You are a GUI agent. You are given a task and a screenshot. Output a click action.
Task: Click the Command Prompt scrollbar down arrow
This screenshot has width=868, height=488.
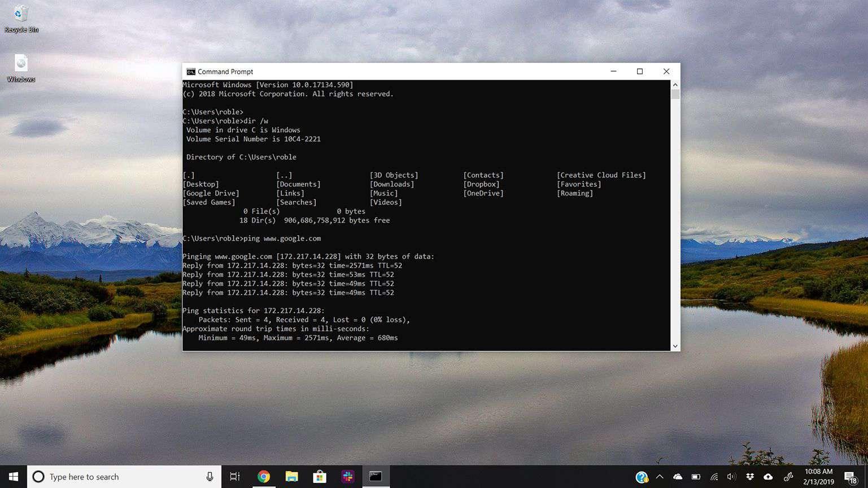(675, 345)
